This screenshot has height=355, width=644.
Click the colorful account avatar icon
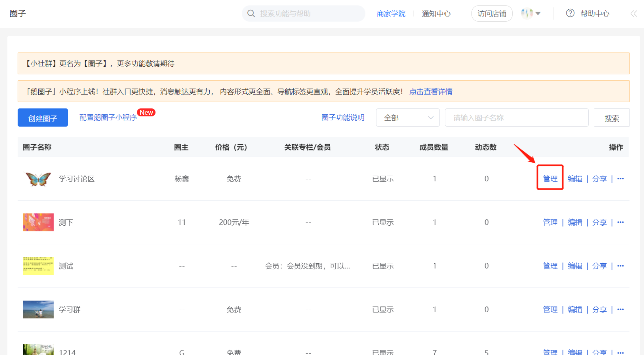pos(527,13)
